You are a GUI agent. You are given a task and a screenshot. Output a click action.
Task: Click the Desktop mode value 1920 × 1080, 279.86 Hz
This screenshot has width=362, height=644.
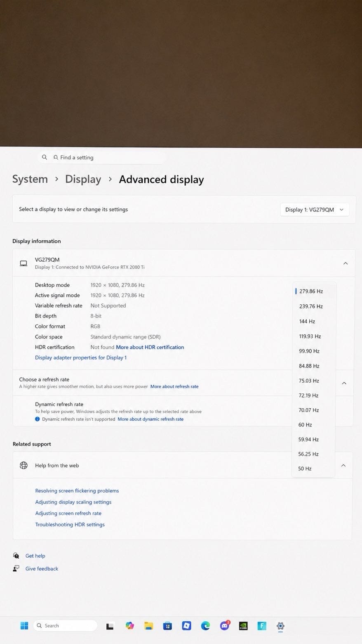pos(118,285)
